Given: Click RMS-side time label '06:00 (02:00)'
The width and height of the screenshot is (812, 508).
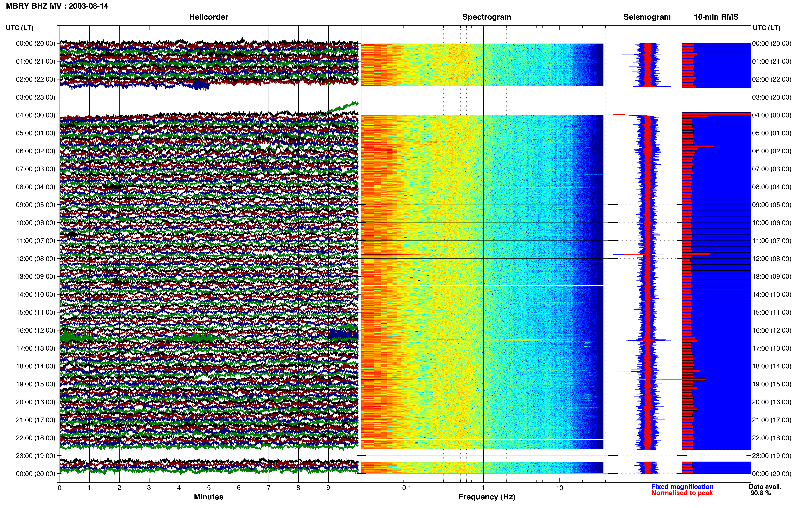Looking at the screenshot, I should point(772,151).
